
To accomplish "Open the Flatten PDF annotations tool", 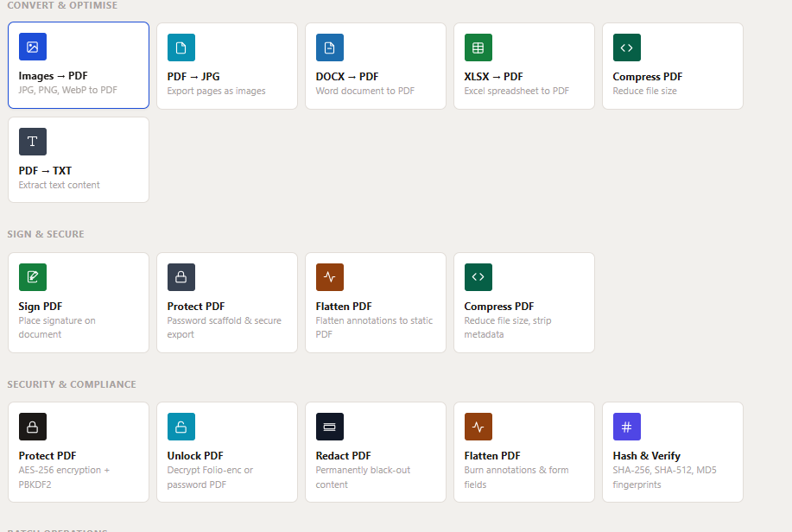I will click(x=523, y=451).
